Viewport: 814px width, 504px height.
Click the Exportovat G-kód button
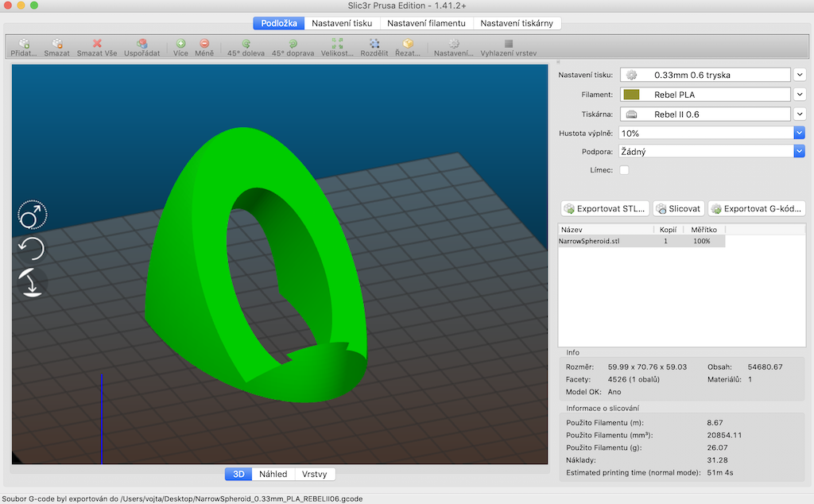(757, 209)
